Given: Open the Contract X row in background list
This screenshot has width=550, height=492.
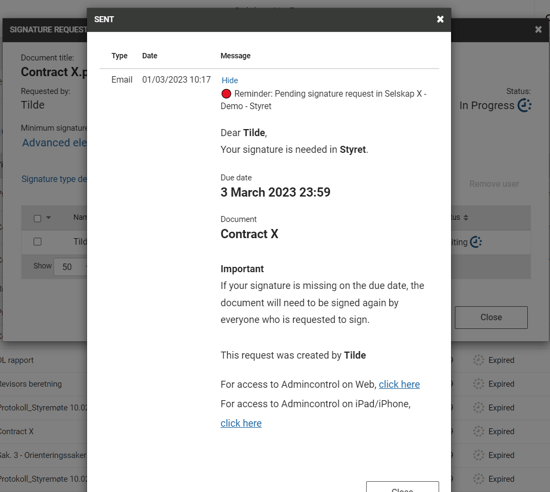Looking at the screenshot, I should pyautogui.click(x=17, y=431).
